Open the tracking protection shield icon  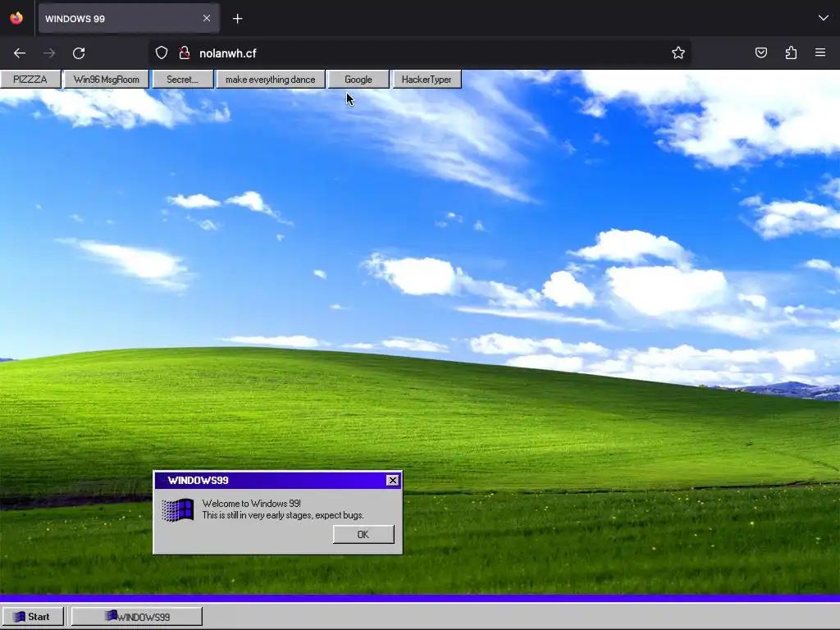162,52
